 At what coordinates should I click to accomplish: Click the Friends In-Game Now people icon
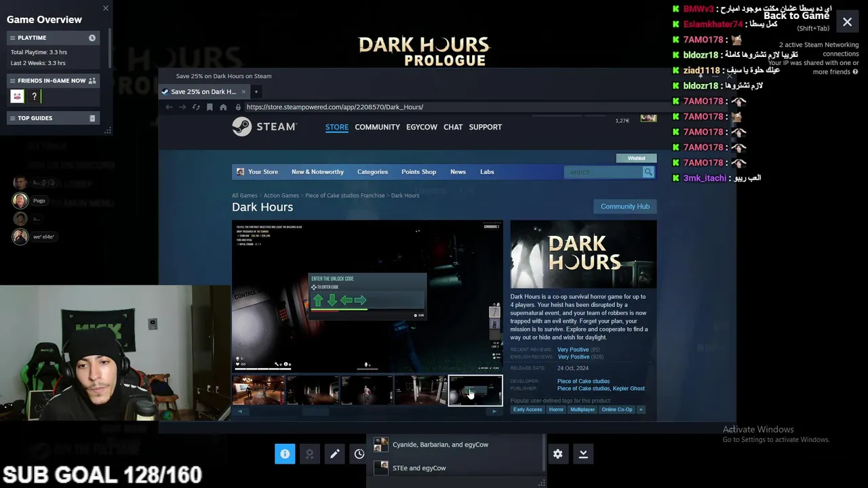pyautogui.click(x=92, y=81)
